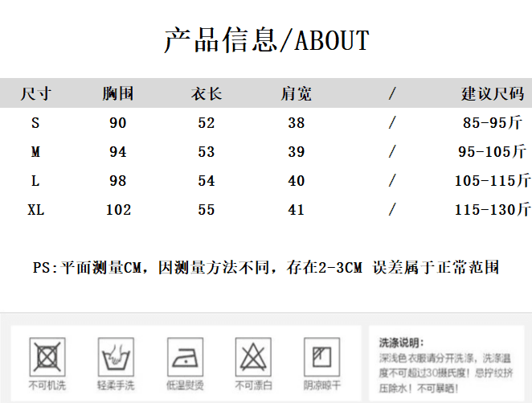This screenshot has height=403, width=532.
Task: Click length value 52
Action: 207,122
